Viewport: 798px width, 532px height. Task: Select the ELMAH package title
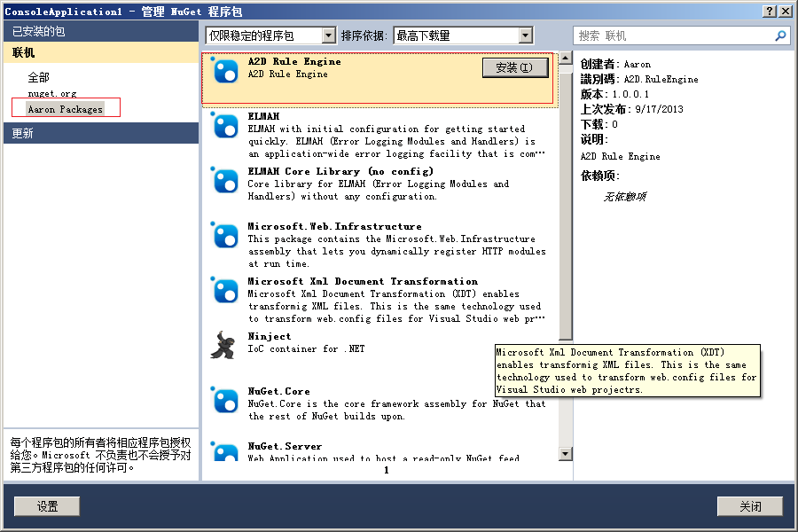[x=263, y=116]
